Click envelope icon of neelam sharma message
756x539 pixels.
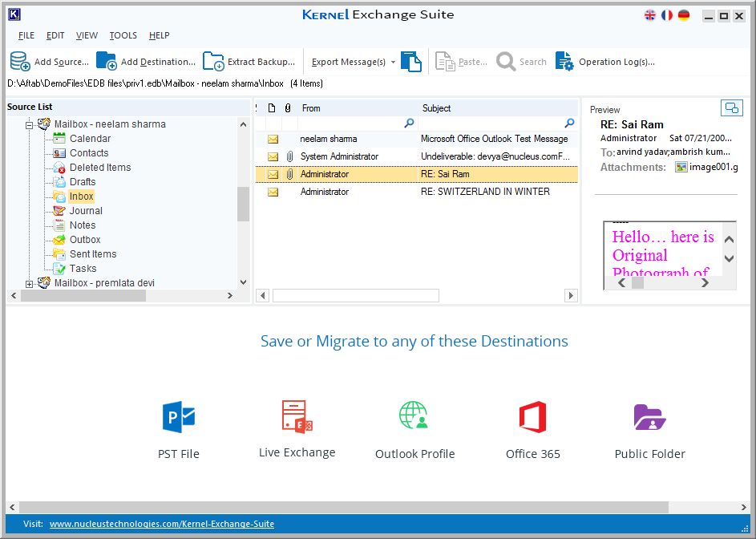click(x=273, y=139)
